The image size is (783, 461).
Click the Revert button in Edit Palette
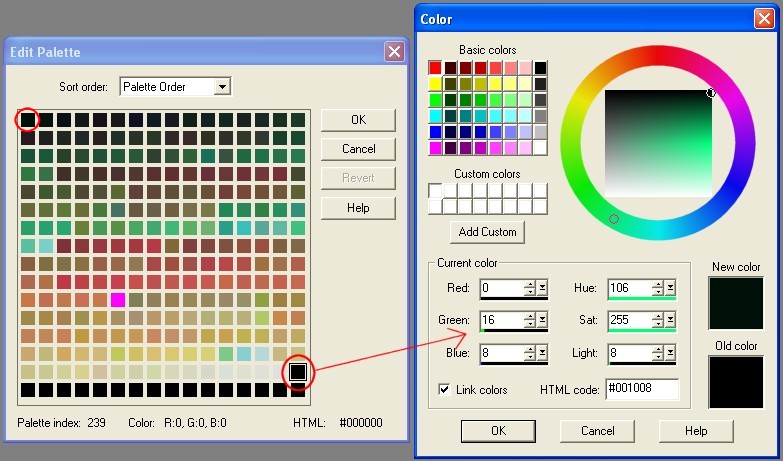pos(358,178)
